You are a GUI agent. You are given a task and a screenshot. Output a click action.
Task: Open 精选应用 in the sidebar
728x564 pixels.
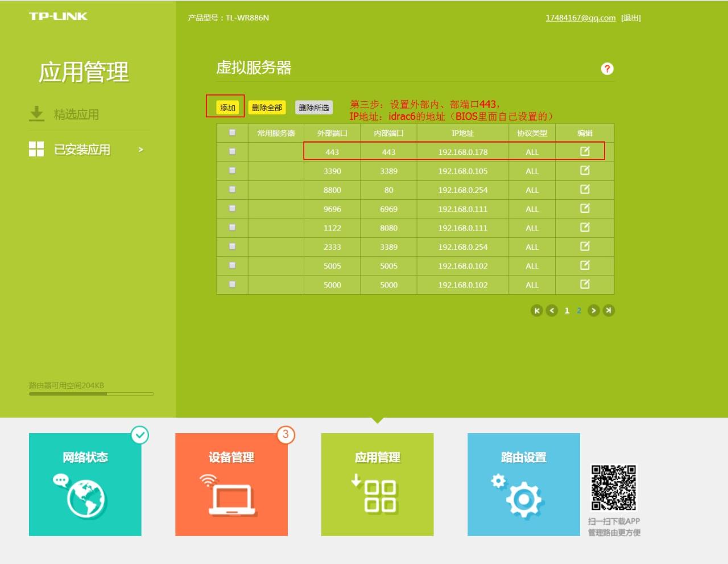pyautogui.click(x=76, y=114)
